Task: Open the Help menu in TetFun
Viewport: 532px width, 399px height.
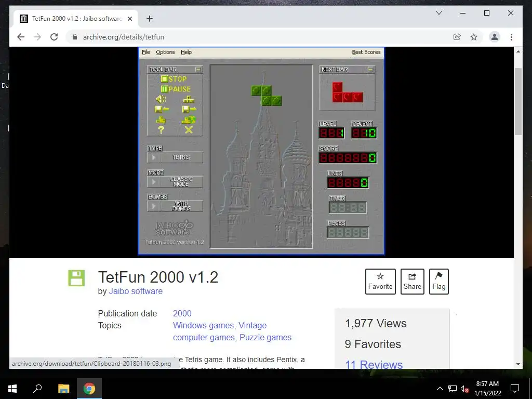Action: point(186,52)
